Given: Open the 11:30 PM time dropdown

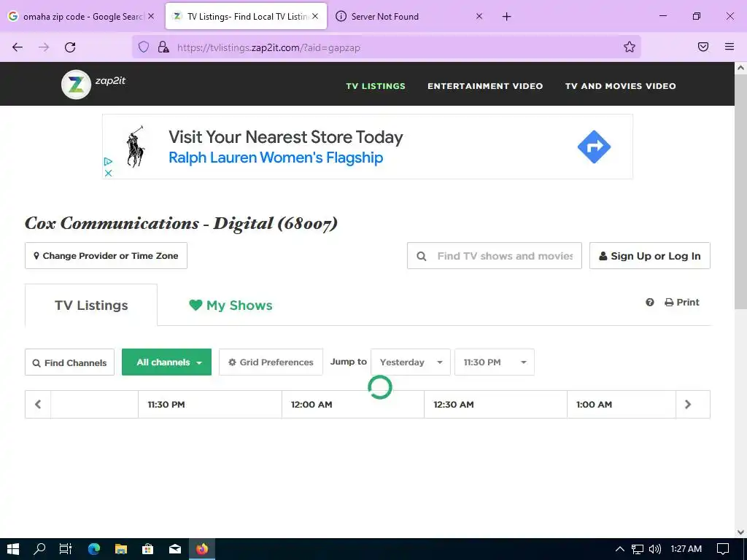Looking at the screenshot, I should (x=495, y=362).
